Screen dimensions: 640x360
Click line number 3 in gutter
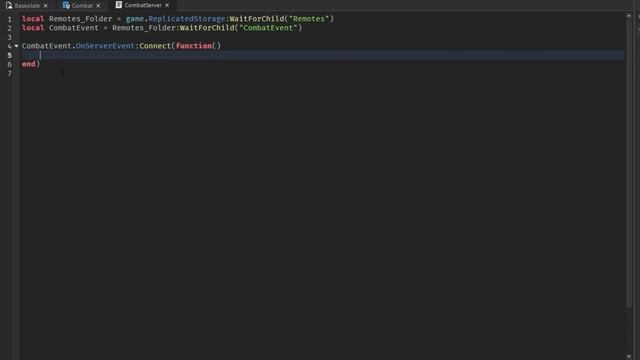(x=9, y=37)
